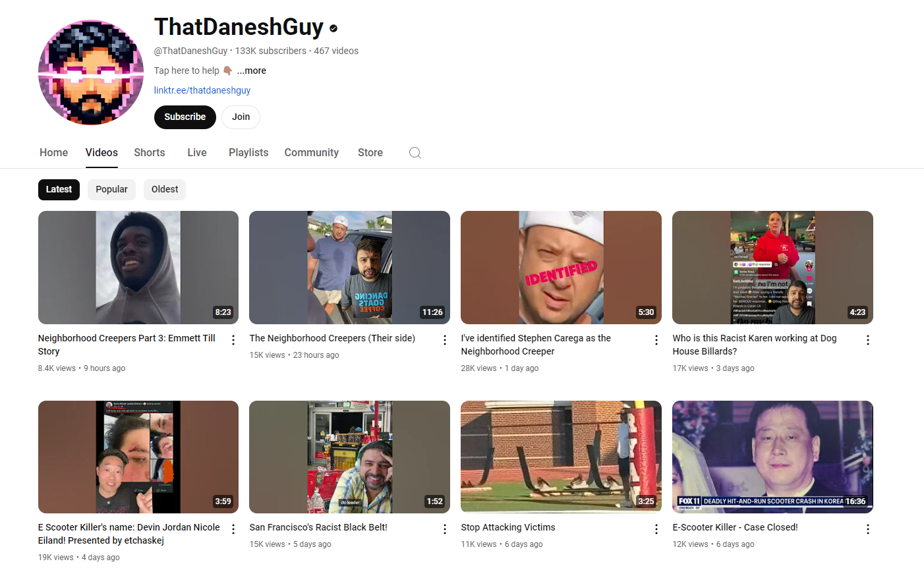Switch sorting to Popular videos
Viewport: 924px width, 574px height.
pyautogui.click(x=111, y=190)
